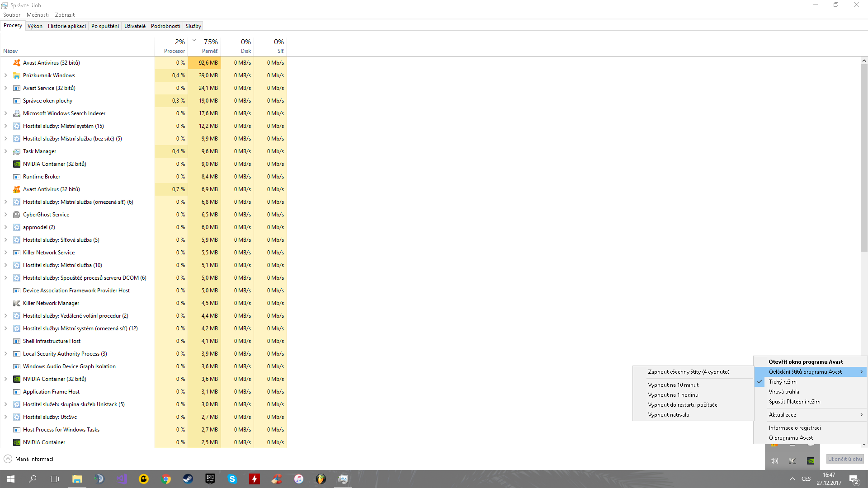
Task: Expand Hostitel služby: Síťová služba (5)
Action: point(6,240)
